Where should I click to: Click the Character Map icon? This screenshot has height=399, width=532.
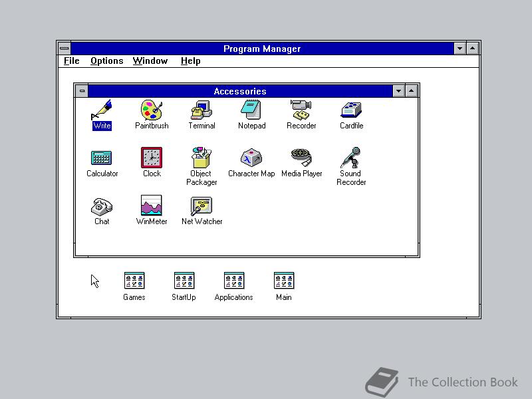point(251,158)
